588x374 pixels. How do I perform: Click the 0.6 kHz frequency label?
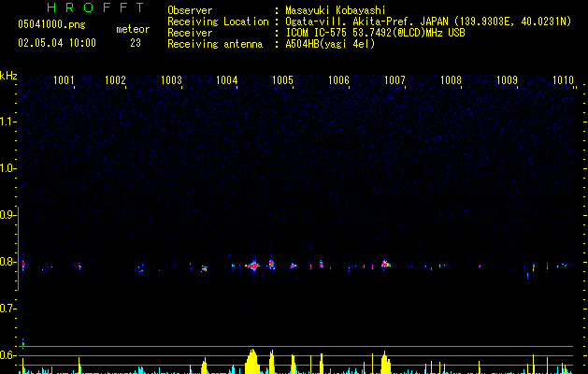pyautogui.click(x=7, y=355)
